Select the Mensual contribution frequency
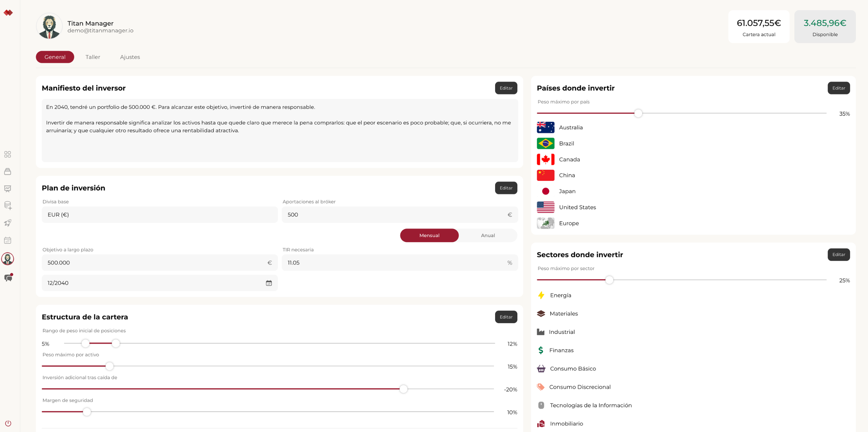Screen dimensions: 868x432 tap(429, 235)
